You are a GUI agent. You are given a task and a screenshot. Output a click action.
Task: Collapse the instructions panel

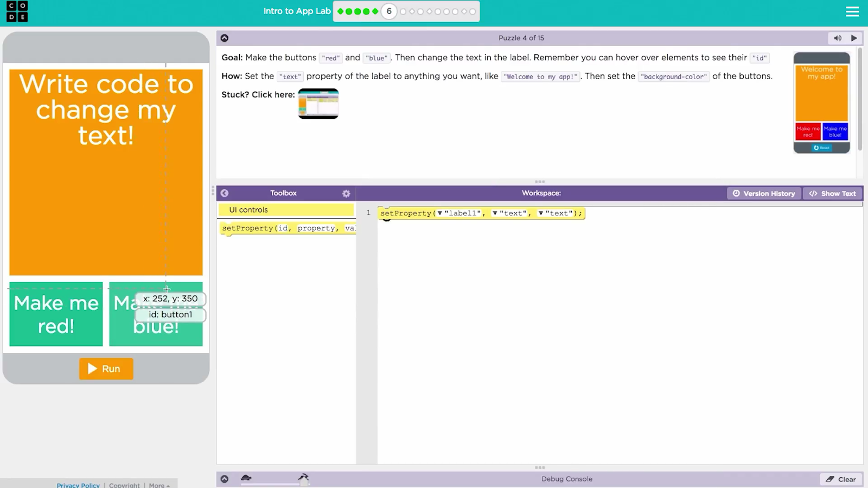[x=225, y=38]
